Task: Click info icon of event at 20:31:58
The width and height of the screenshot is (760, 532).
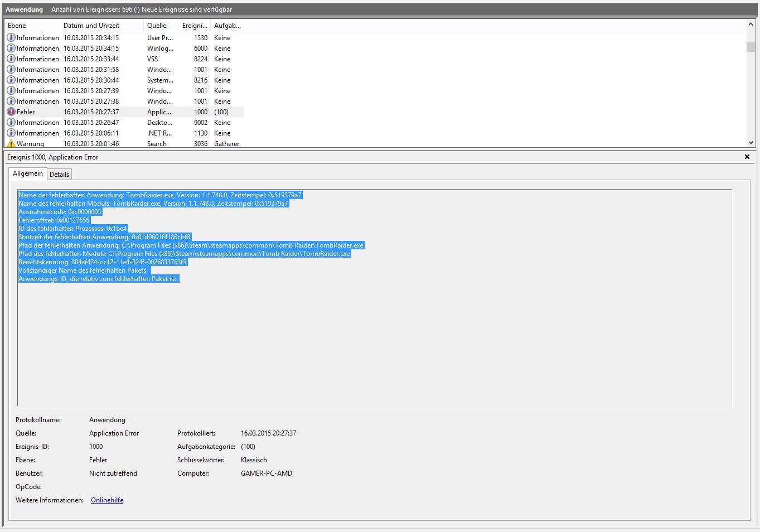Action: pos(11,69)
